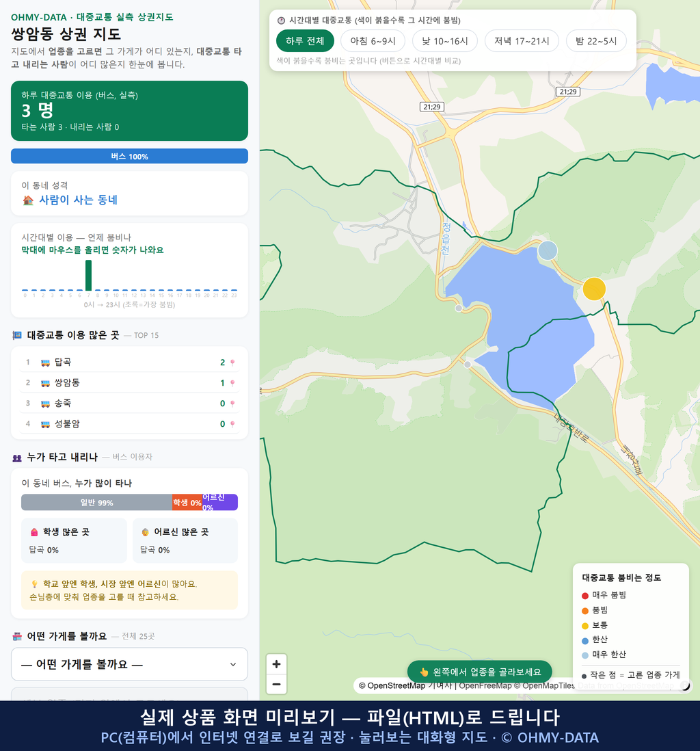Select the 저녁 17~21시 time filter

[x=522, y=41]
